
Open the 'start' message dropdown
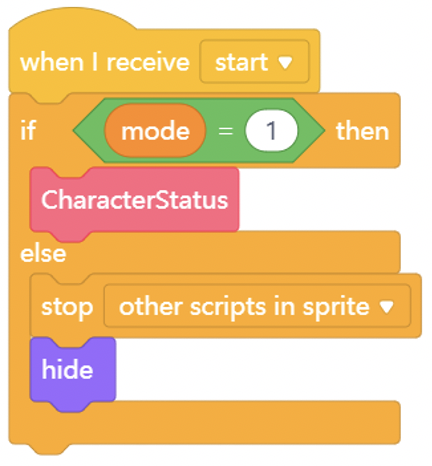pyautogui.click(x=254, y=62)
